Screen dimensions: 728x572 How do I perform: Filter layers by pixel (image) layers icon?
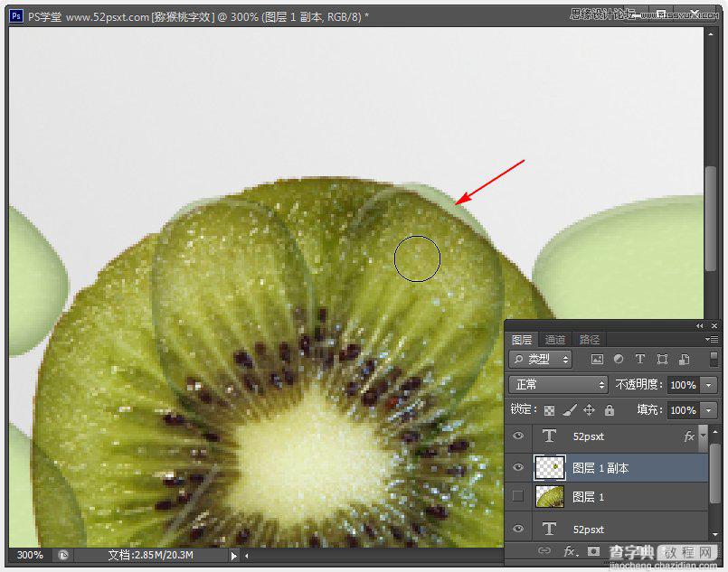[x=597, y=359]
